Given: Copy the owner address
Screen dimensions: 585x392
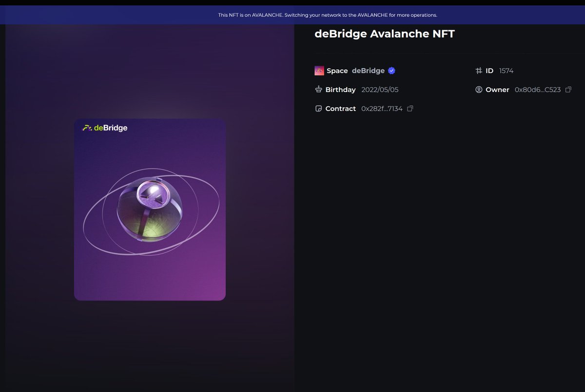Looking at the screenshot, I should (568, 90).
